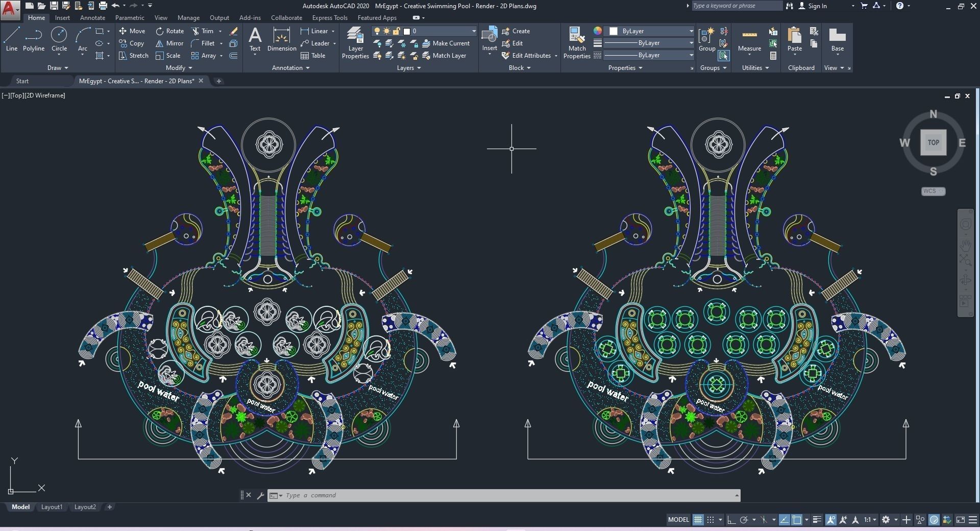Insert a Table
The width and height of the screenshot is (980, 531).
(313, 56)
